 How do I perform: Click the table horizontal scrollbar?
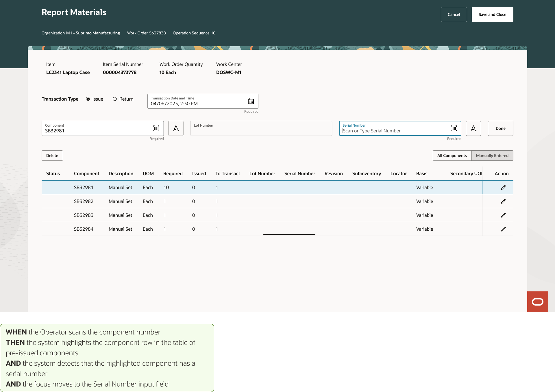289,234
